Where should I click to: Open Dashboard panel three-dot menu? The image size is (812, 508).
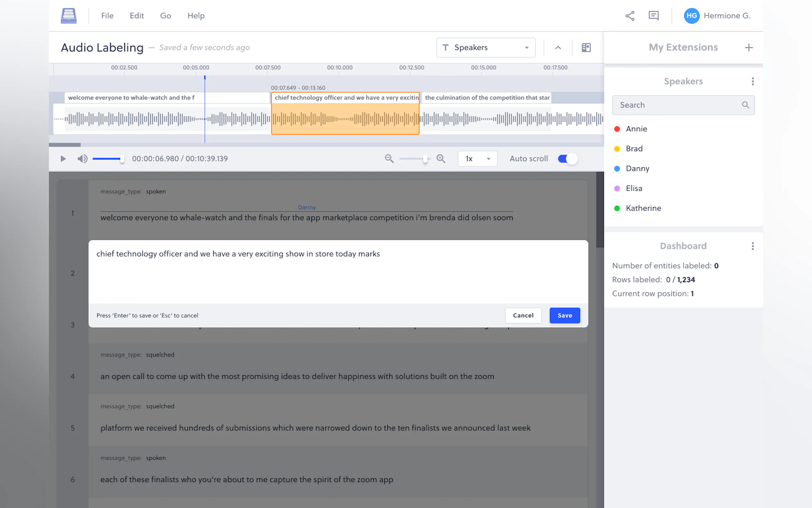point(753,246)
